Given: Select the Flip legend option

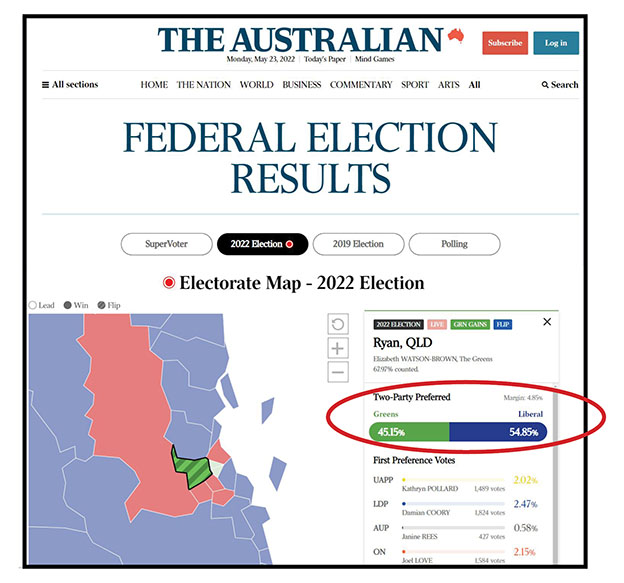Looking at the screenshot, I should 101,305.
